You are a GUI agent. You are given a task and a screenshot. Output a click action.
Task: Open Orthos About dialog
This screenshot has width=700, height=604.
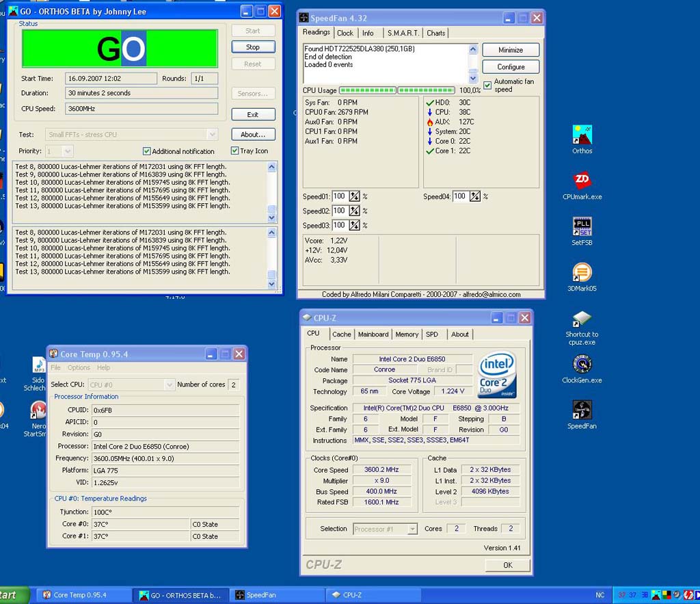253,135
